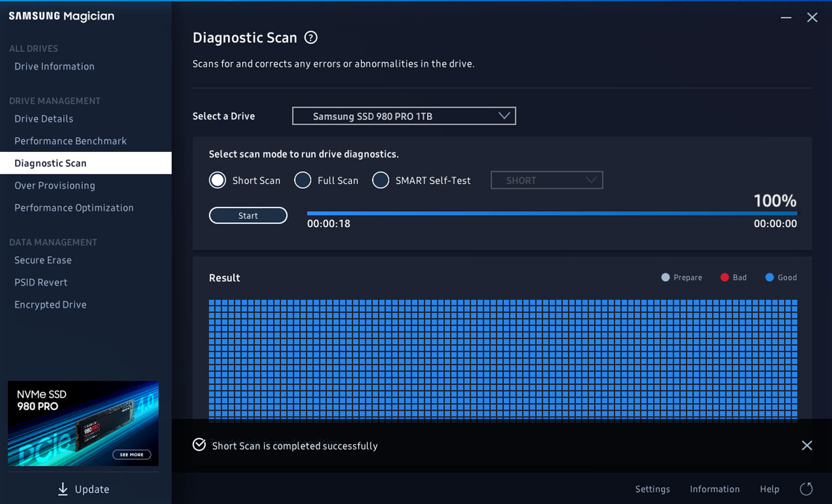Click the Update button

click(x=84, y=489)
